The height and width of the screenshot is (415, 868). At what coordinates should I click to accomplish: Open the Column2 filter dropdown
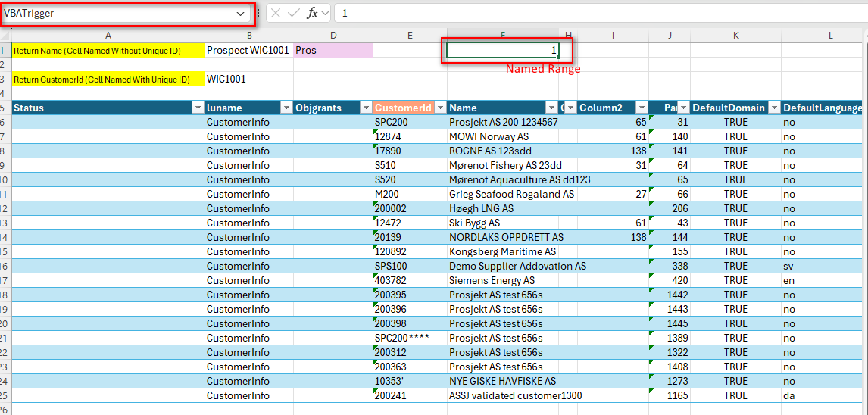pyautogui.click(x=642, y=108)
